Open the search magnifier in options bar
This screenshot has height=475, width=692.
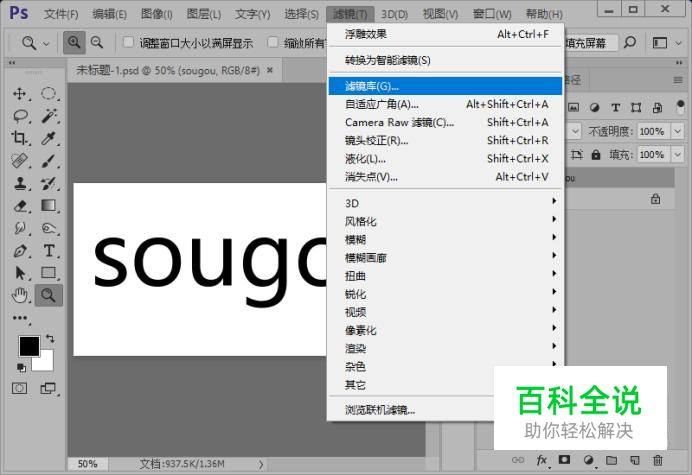pos(630,42)
